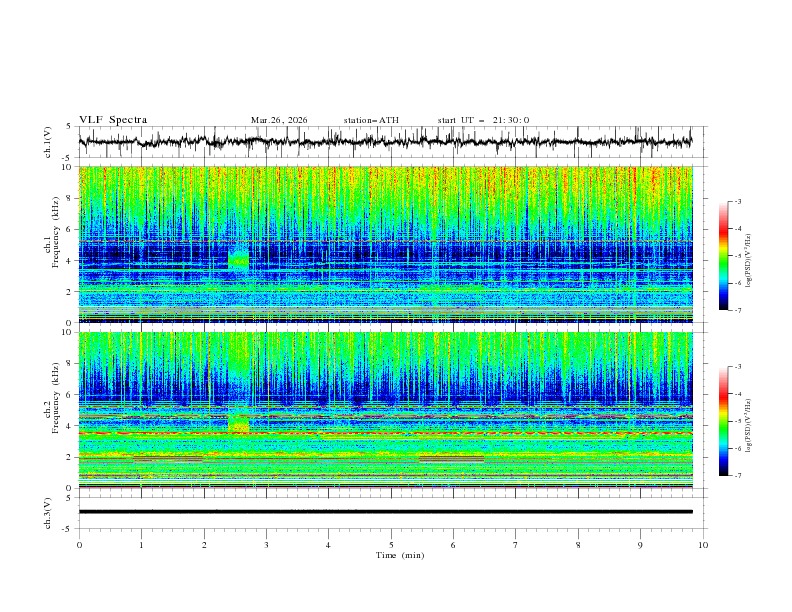Click the "-3" label on the ch.1 color bar
The height and width of the screenshot is (612, 792).
pos(737,201)
